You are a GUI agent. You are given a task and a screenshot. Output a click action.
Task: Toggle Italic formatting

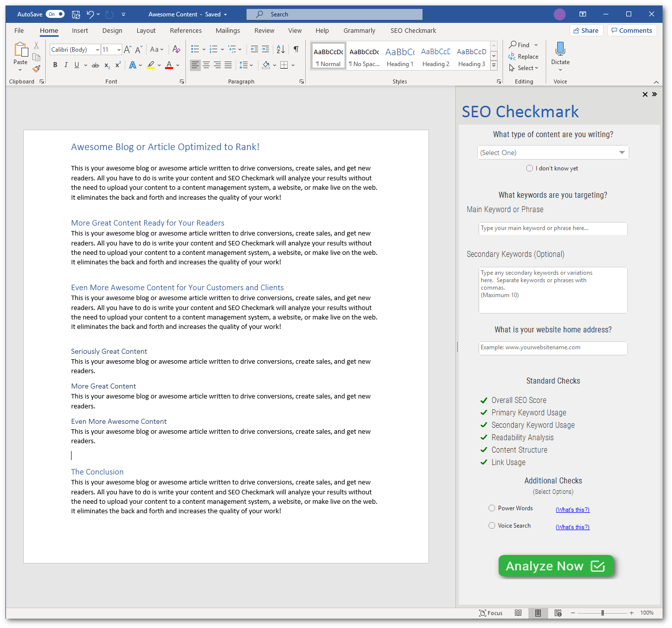tap(66, 65)
